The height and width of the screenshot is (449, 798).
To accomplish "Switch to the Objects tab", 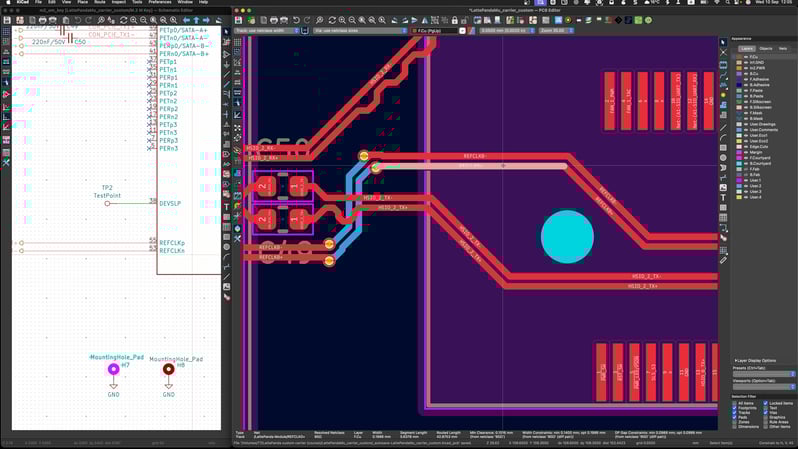I will coord(765,48).
